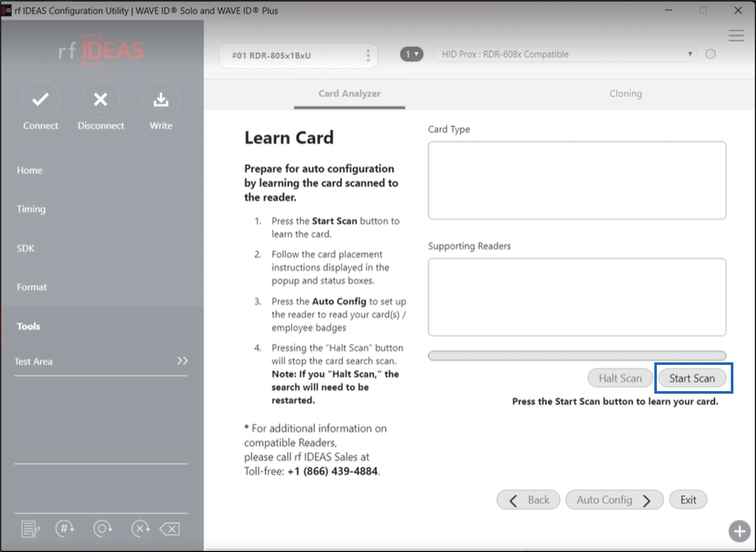Click the Auto Config button

click(614, 500)
